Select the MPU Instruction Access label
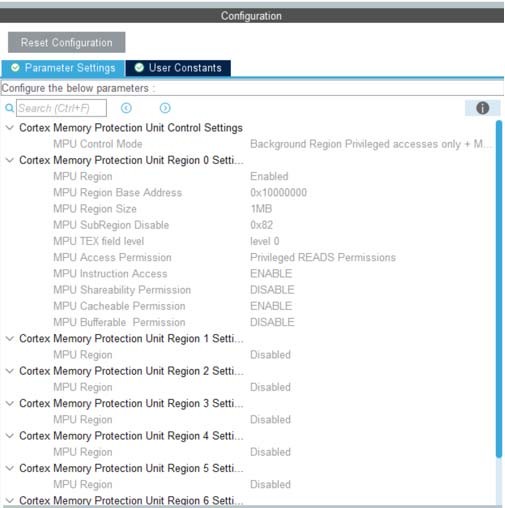This screenshot has height=508, width=505. tap(110, 273)
